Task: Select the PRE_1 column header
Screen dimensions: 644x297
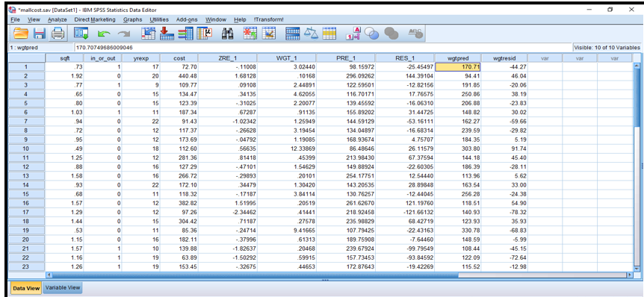Action: pyautogui.click(x=346, y=58)
